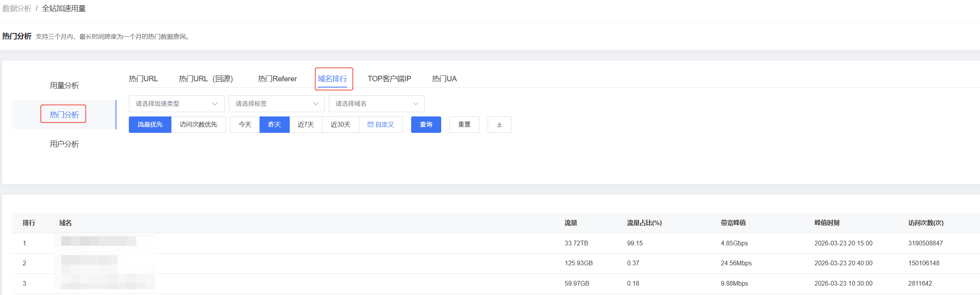Click the 99.15 traffic percentage value
The height and width of the screenshot is (295, 980).
coord(635,243)
